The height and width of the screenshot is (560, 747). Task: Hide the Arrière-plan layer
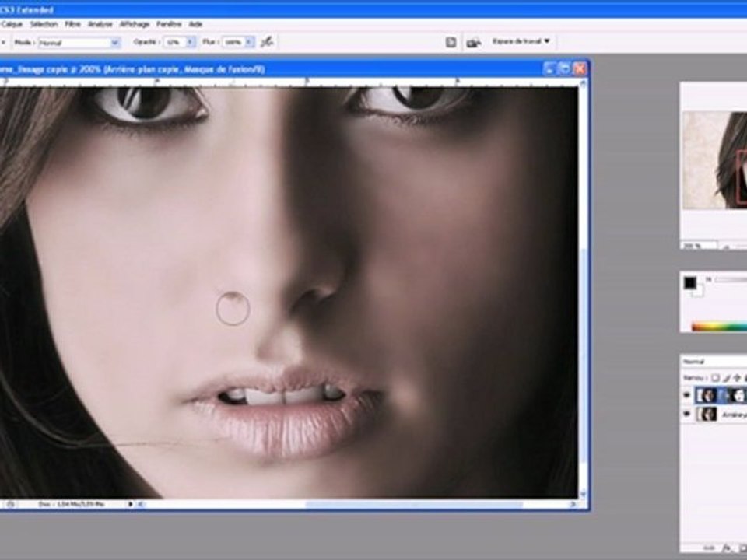(686, 415)
